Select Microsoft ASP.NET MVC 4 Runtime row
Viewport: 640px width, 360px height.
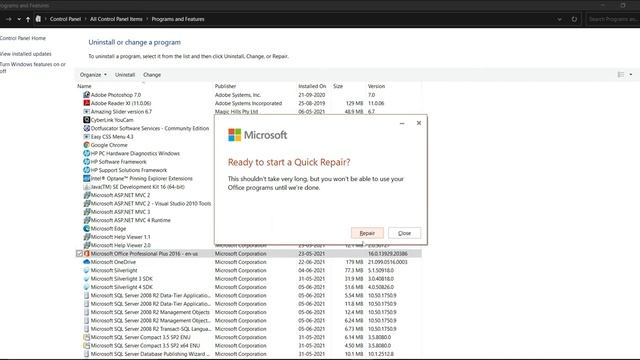pyautogui.click(x=131, y=220)
